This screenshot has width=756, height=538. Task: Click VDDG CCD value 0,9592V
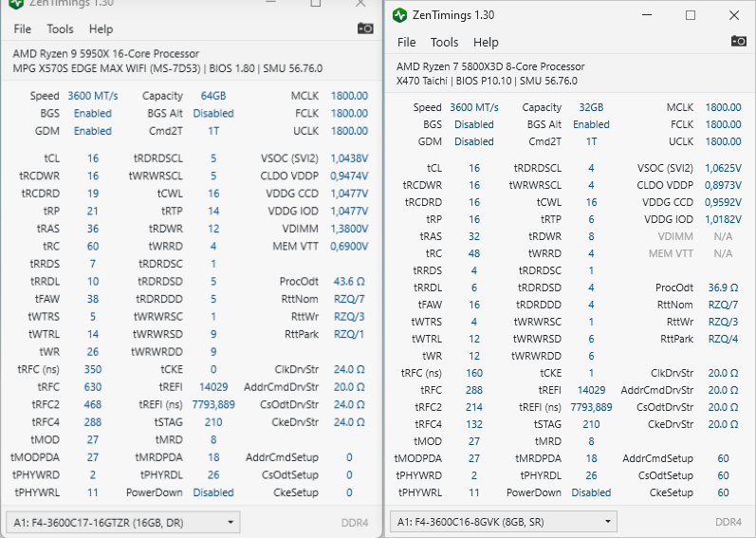click(723, 202)
